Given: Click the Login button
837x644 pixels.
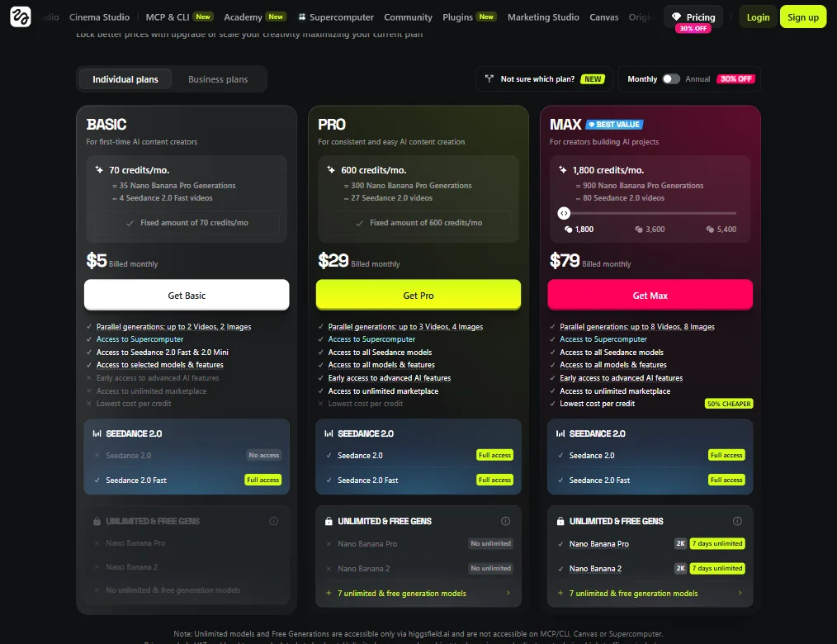Looking at the screenshot, I should click(x=758, y=17).
